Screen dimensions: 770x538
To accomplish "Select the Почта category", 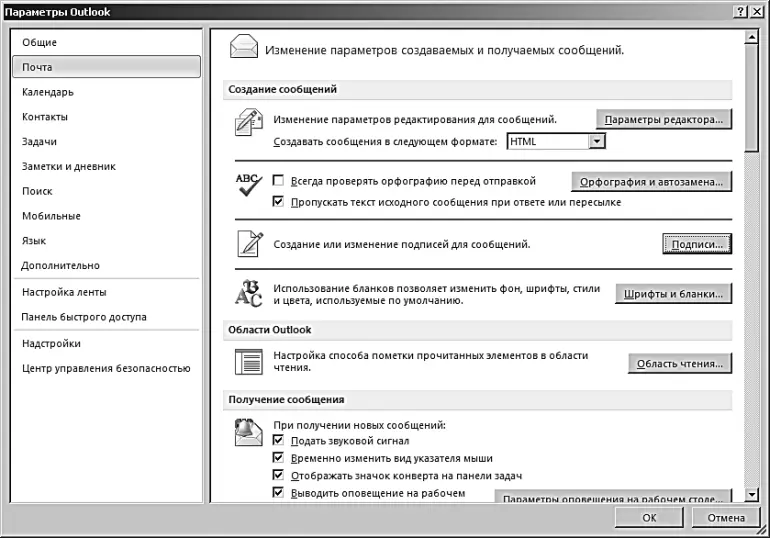I will [x=106, y=67].
